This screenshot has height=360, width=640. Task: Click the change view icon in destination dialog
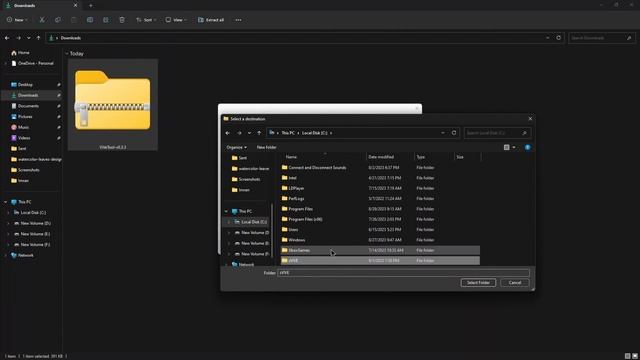point(507,147)
